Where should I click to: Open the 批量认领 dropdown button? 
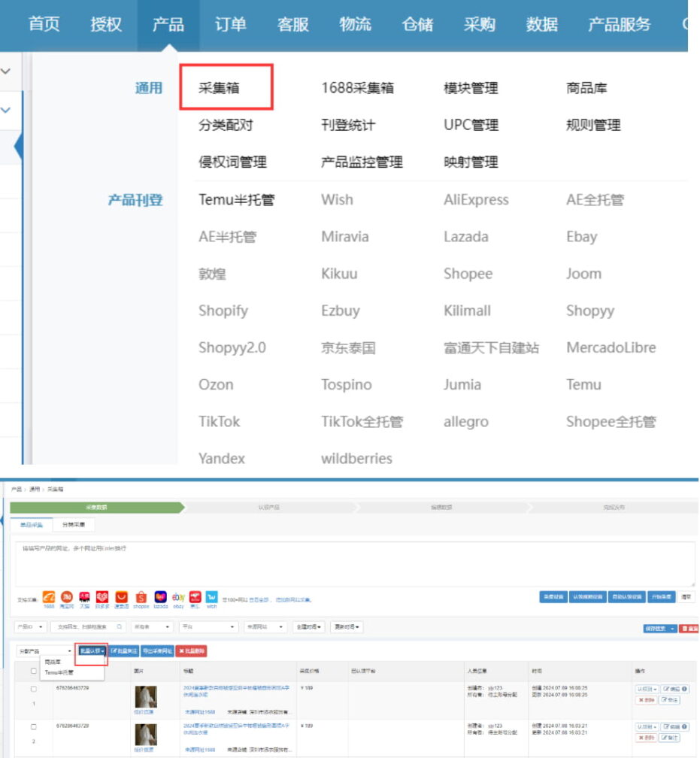coord(92,650)
